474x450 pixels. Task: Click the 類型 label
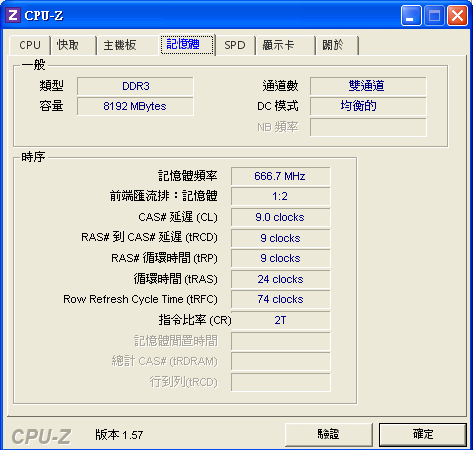click(51, 86)
